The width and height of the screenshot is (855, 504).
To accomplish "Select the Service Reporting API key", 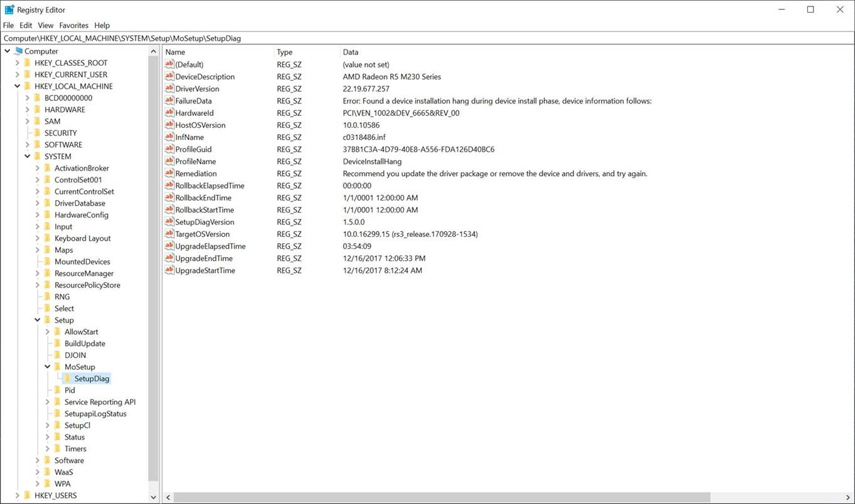I will [x=100, y=402].
